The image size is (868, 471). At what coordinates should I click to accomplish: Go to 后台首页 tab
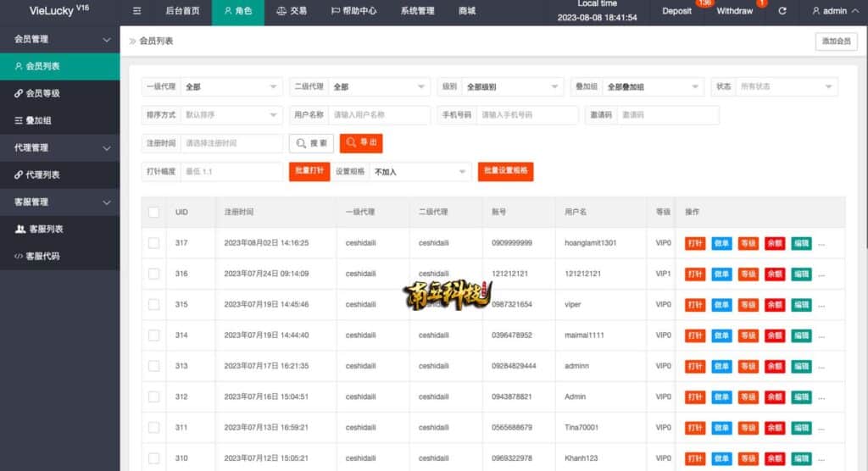point(182,10)
